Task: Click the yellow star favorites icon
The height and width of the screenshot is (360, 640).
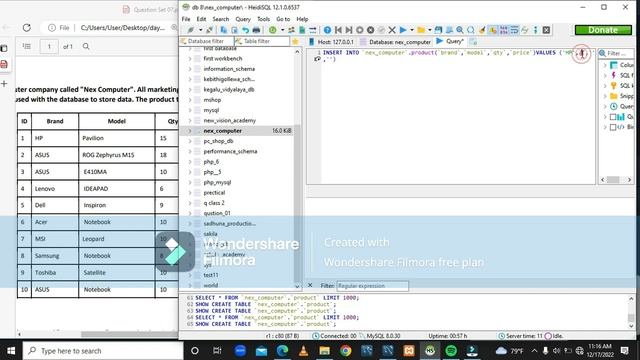Action: [x=295, y=41]
